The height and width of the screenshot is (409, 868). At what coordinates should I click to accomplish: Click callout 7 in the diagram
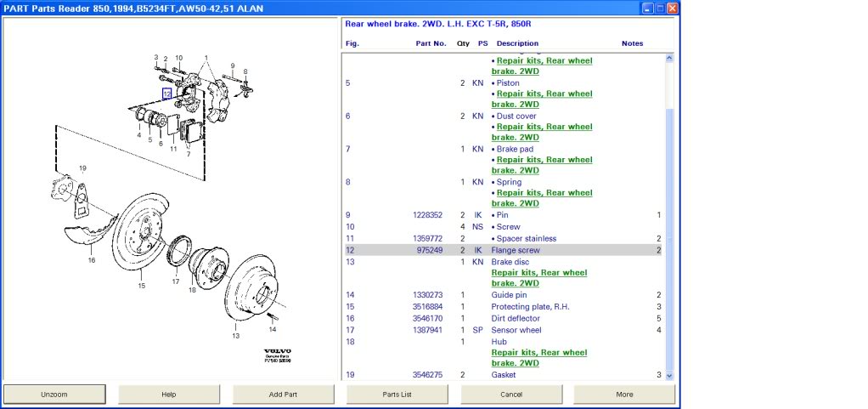pyautogui.click(x=189, y=154)
